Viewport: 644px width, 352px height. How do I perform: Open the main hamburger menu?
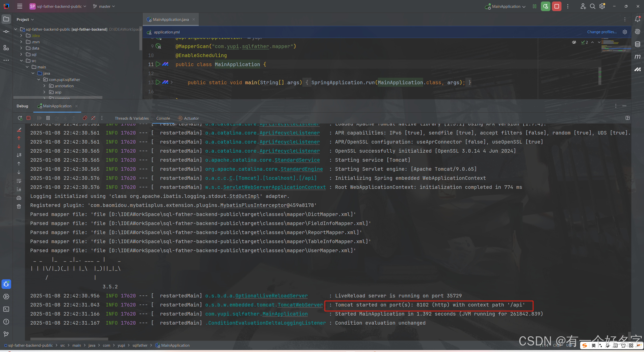click(20, 6)
